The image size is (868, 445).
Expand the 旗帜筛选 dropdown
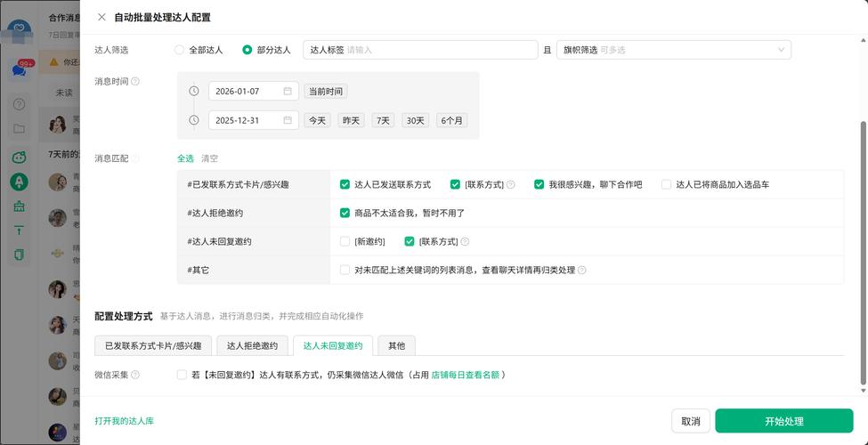(x=673, y=50)
